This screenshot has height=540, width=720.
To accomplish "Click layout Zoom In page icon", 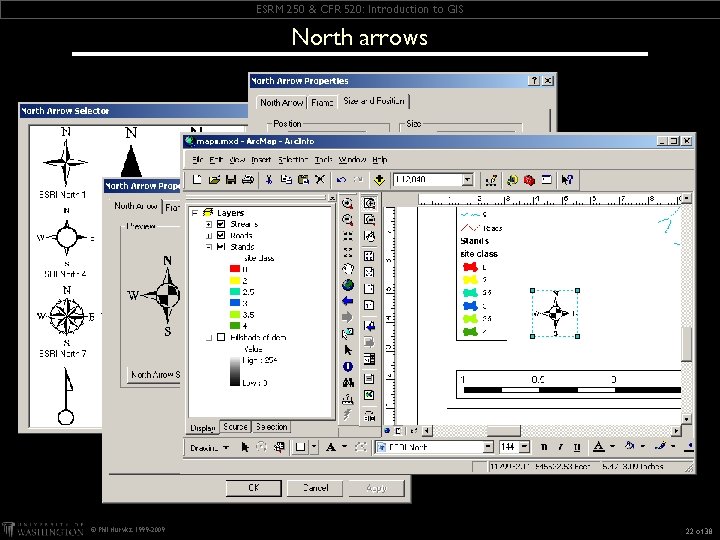I will (x=369, y=203).
